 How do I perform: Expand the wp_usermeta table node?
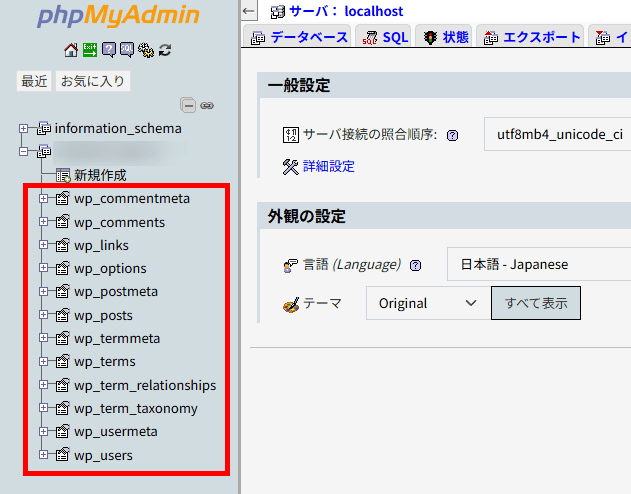coord(43,431)
